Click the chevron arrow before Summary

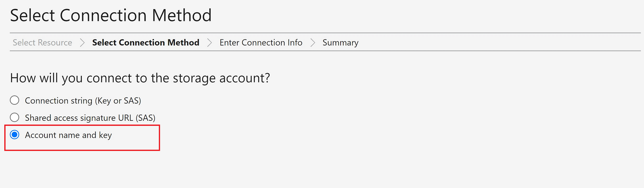312,43
